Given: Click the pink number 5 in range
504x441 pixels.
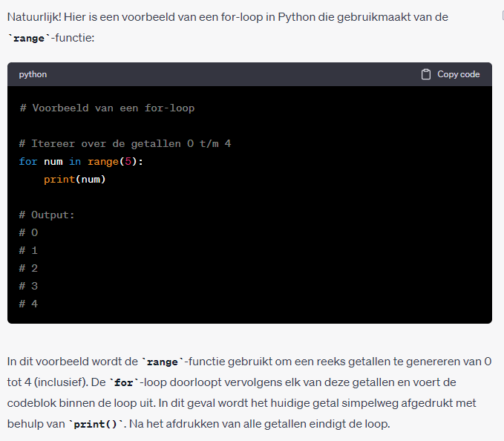Looking at the screenshot, I should (128, 161).
